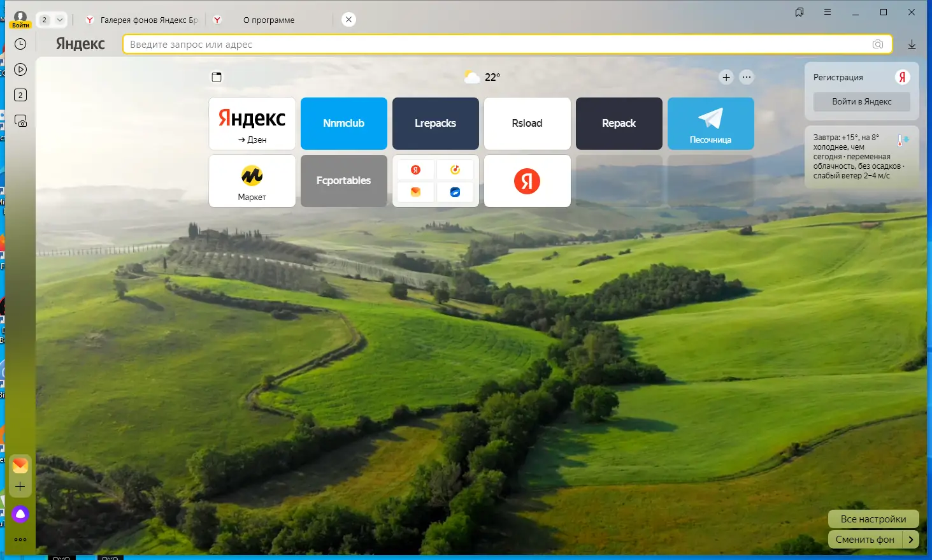932x560 pixels.
Task: Open Yandex icon inside the folder tile
Action: point(416,169)
